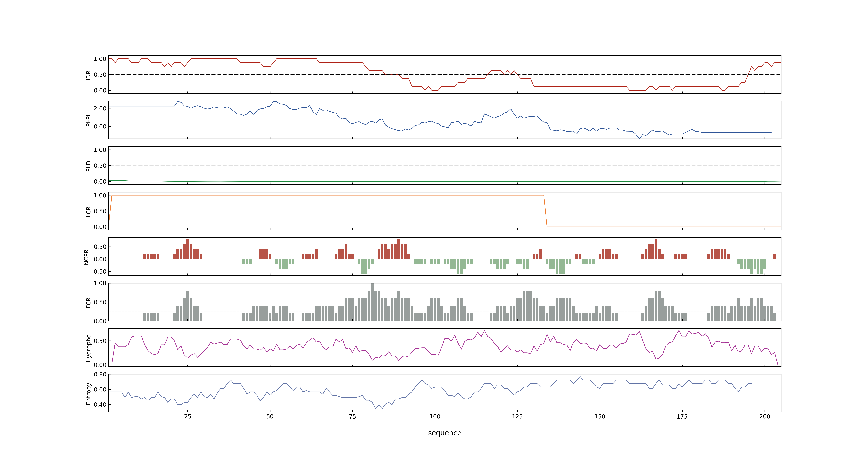Click the 0.40 tick on the Entropy axis
Viewport: 868px width, 463px height.
click(x=100, y=405)
